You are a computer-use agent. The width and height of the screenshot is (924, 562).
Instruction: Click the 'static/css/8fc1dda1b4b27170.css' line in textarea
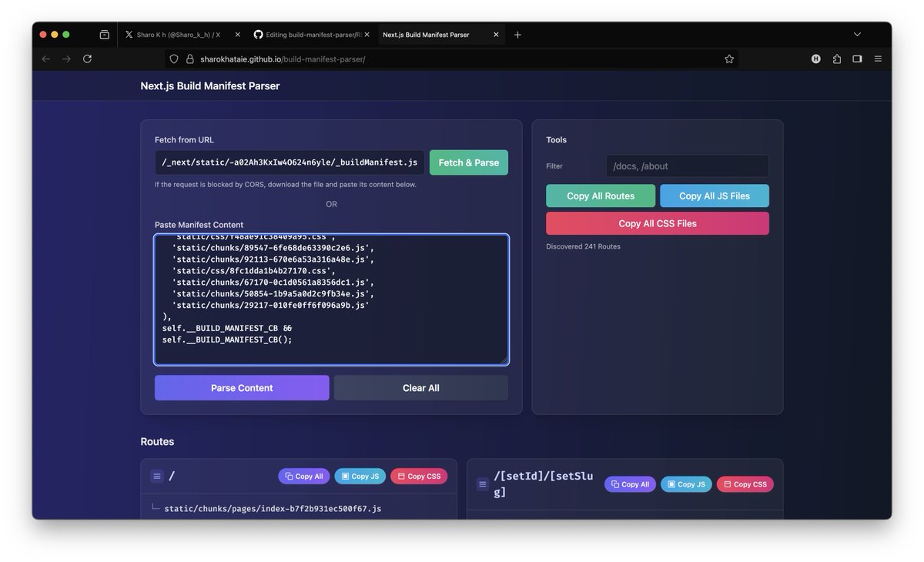pos(254,271)
